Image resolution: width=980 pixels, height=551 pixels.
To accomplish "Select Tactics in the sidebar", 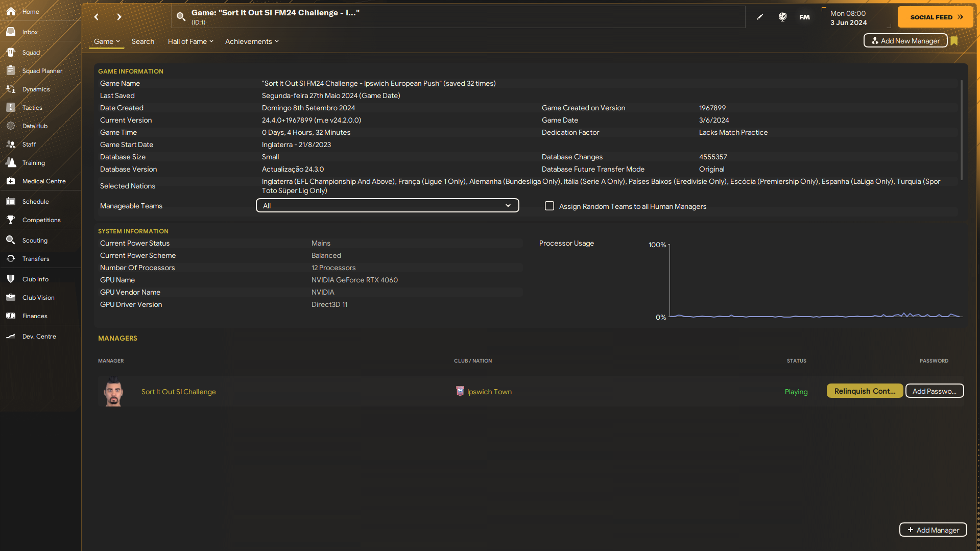I will tap(32, 108).
